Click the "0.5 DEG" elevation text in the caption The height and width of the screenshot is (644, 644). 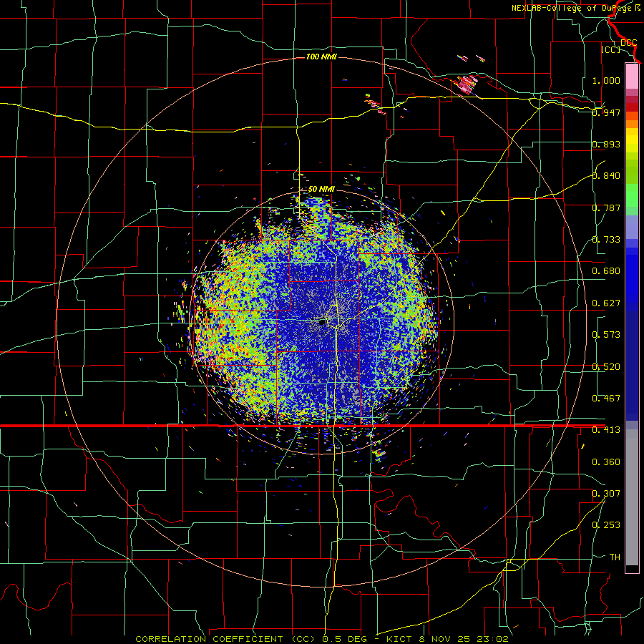(x=344, y=639)
